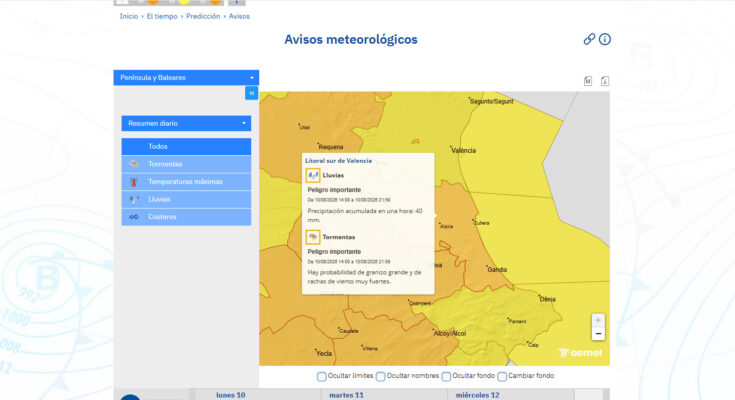The width and height of the screenshot is (735, 400).
Task: Click the Litoral sur de Valencia popup title
Action: coord(338,160)
